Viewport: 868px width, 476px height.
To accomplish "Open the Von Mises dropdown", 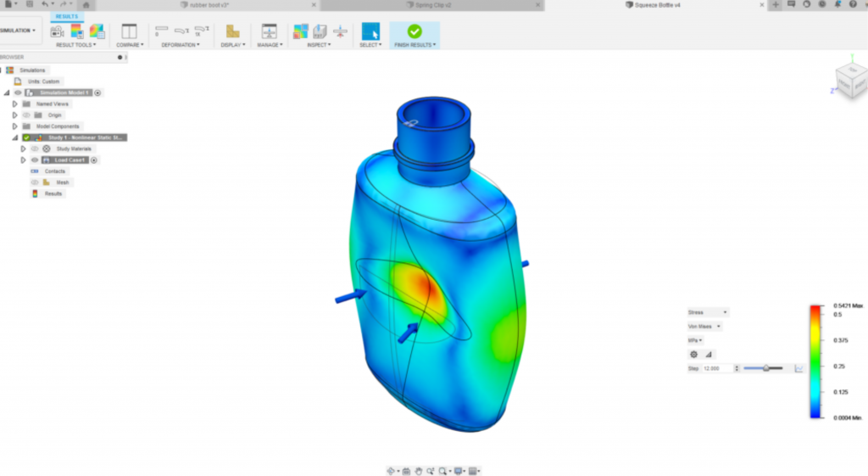I will coord(704,327).
